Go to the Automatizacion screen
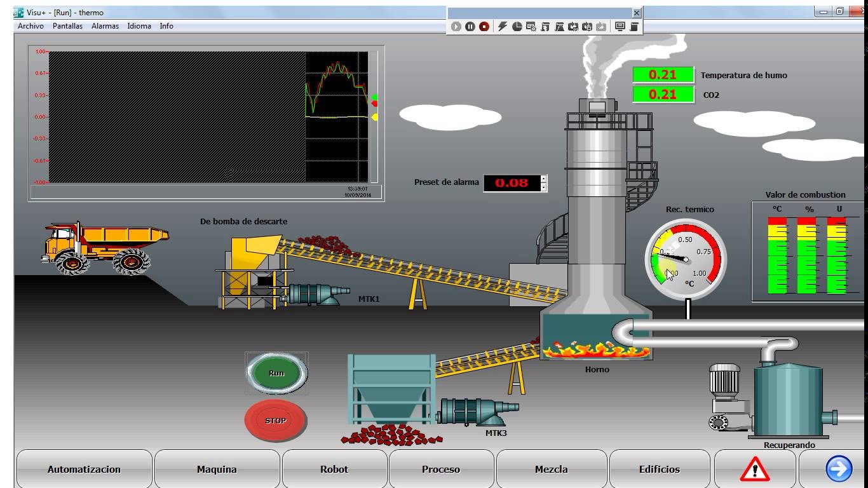868x488 pixels. point(84,470)
